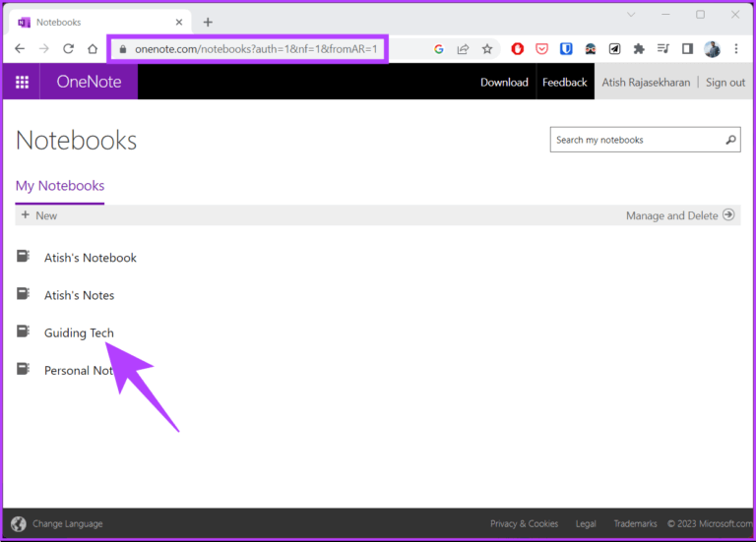The height and width of the screenshot is (542, 756).
Task: Open the Pocket extension
Action: point(542,48)
